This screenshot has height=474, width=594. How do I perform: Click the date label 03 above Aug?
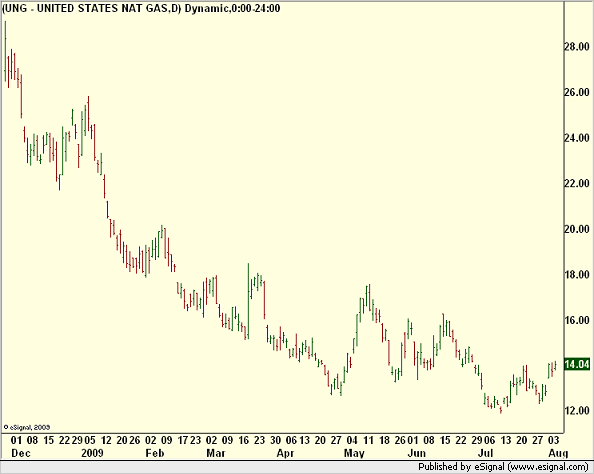click(x=553, y=440)
